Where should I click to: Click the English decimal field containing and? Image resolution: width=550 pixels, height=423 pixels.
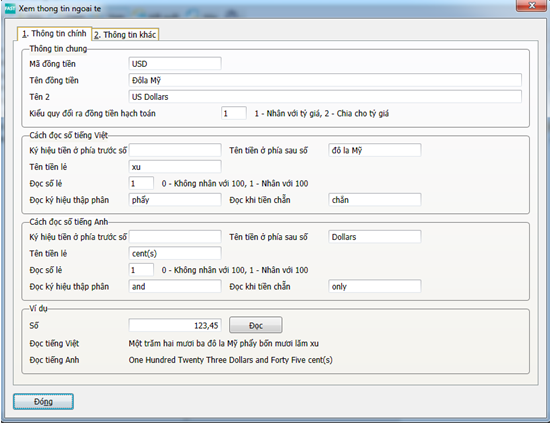click(175, 287)
